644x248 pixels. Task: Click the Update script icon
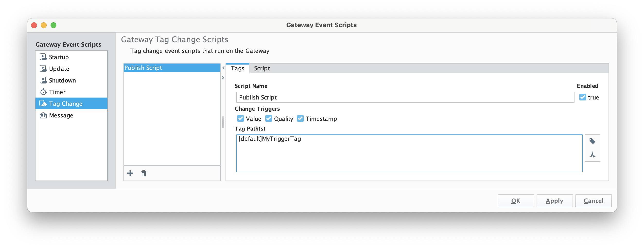pos(43,68)
